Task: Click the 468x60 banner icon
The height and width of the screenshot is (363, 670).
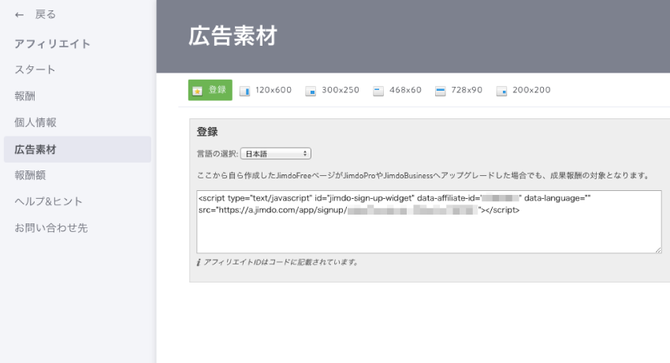Action: tap(378, 91)
